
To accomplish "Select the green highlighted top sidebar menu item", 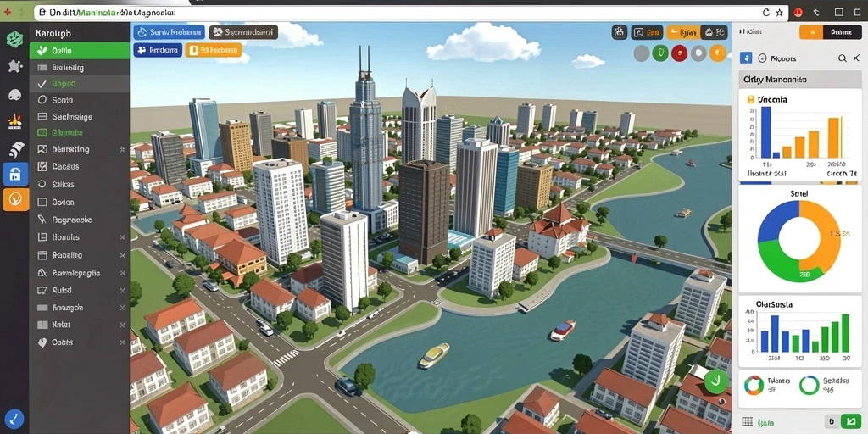I will tap(80, 51).
